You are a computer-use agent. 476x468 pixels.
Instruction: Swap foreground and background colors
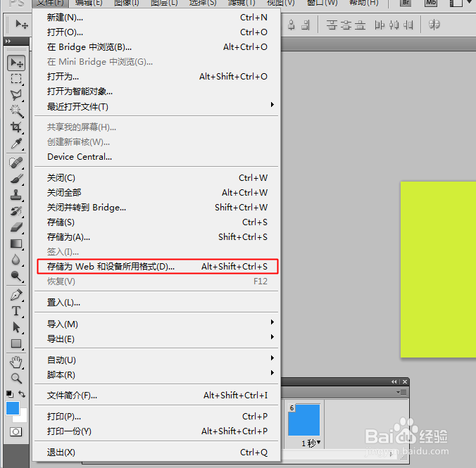(22, 394)
